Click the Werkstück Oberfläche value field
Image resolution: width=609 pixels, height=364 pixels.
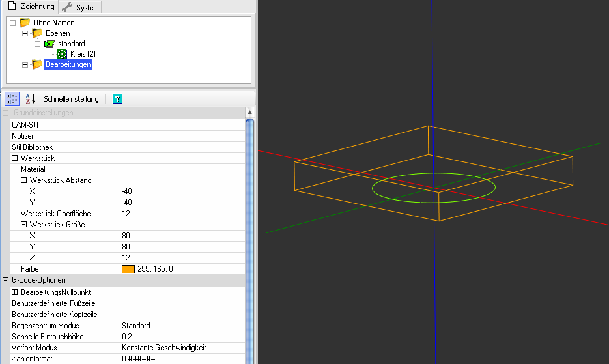coord(182,214)
